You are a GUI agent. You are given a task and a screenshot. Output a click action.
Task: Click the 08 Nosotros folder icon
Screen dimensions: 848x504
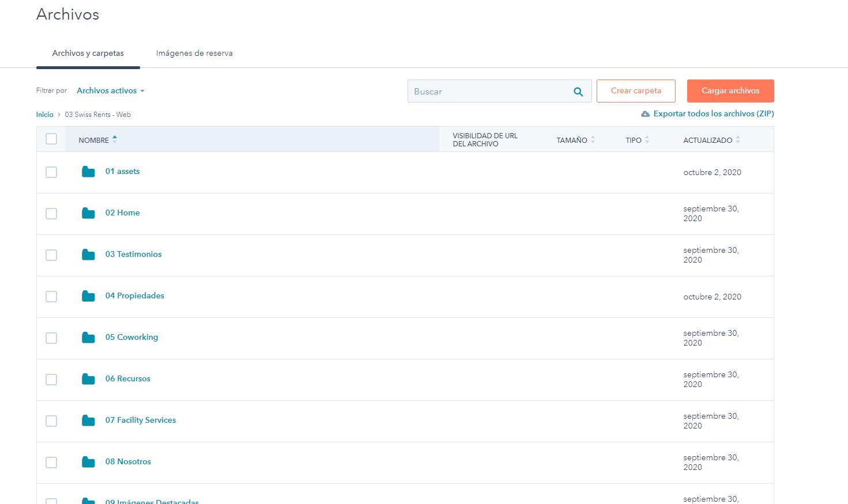88,462
